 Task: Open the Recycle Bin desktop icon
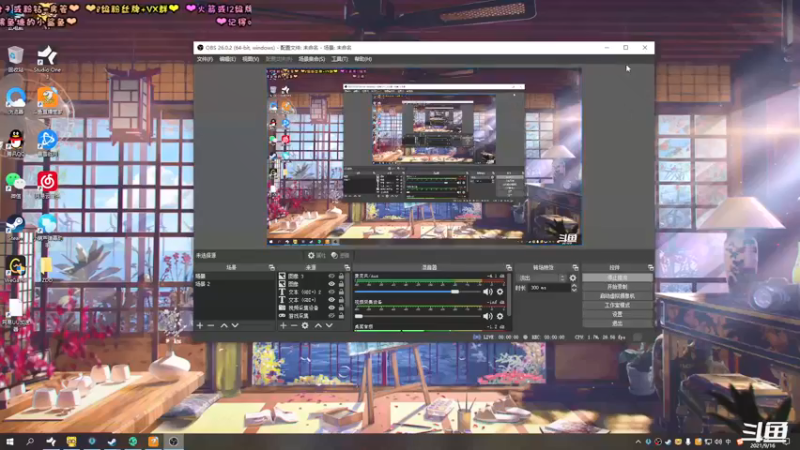tap(15, 58)
